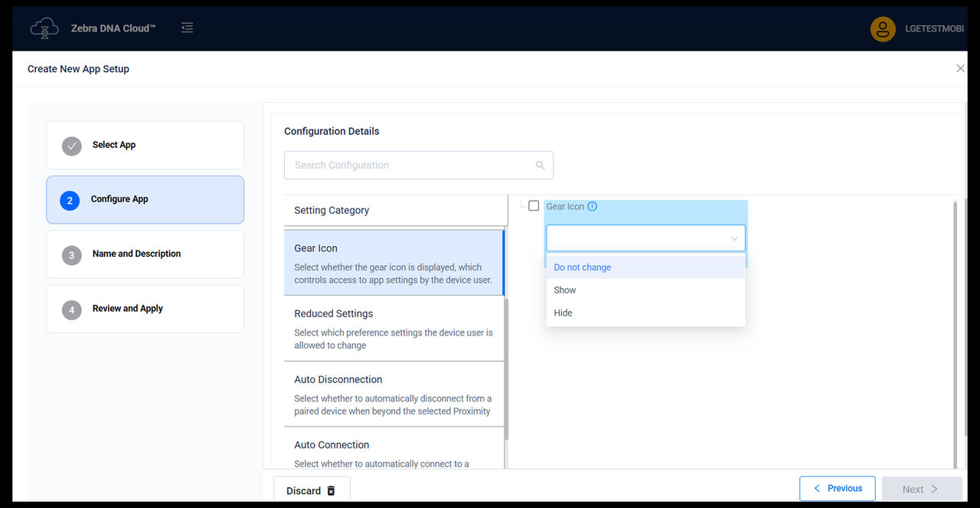Switch to the Name and Description step
Screen dimensions: 980x508
coord(145,254)
